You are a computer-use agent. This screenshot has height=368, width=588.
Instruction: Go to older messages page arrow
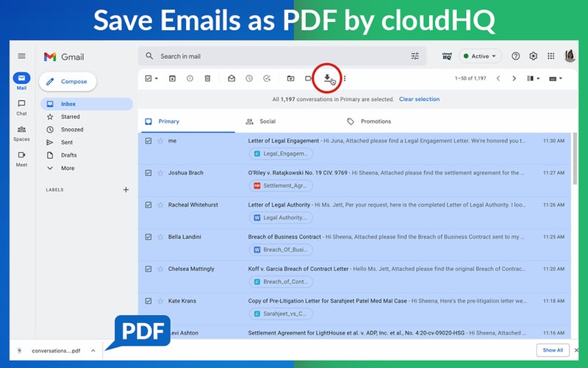[x=514, y=79]
